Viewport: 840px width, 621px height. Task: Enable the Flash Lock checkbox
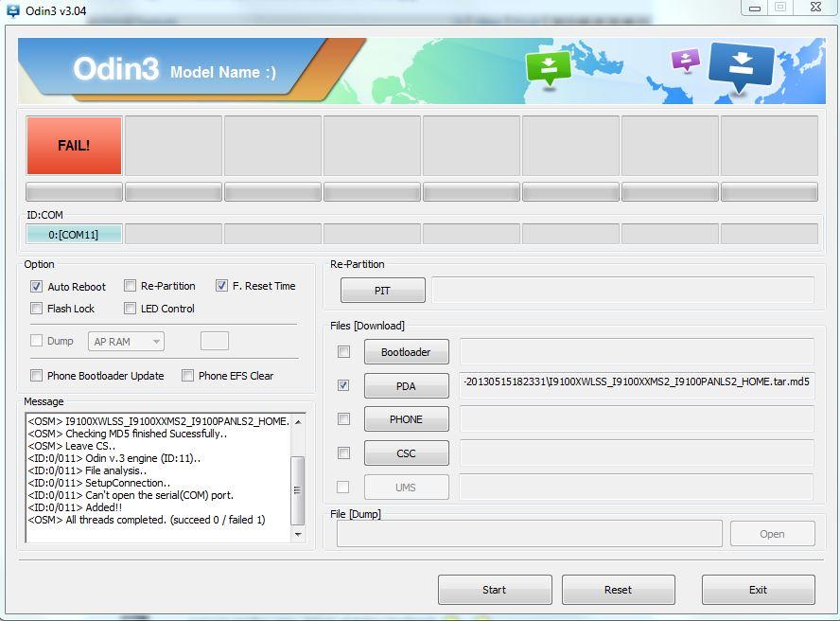point(36,309)
